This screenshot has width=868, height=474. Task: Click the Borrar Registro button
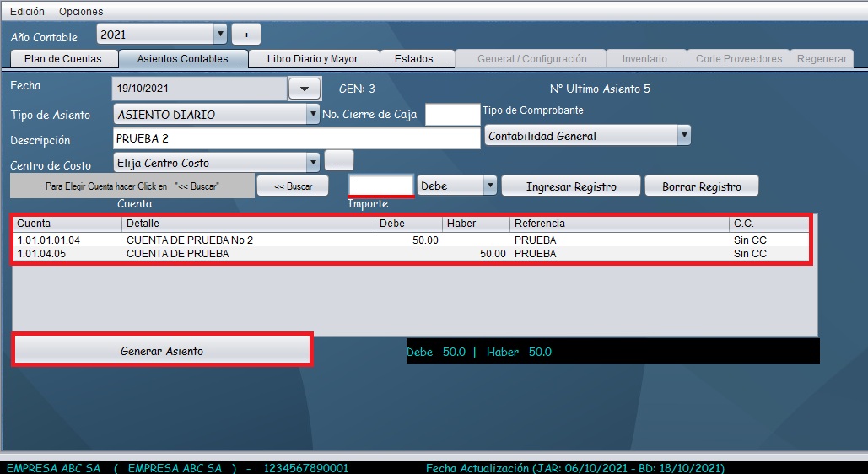[701, 186]
